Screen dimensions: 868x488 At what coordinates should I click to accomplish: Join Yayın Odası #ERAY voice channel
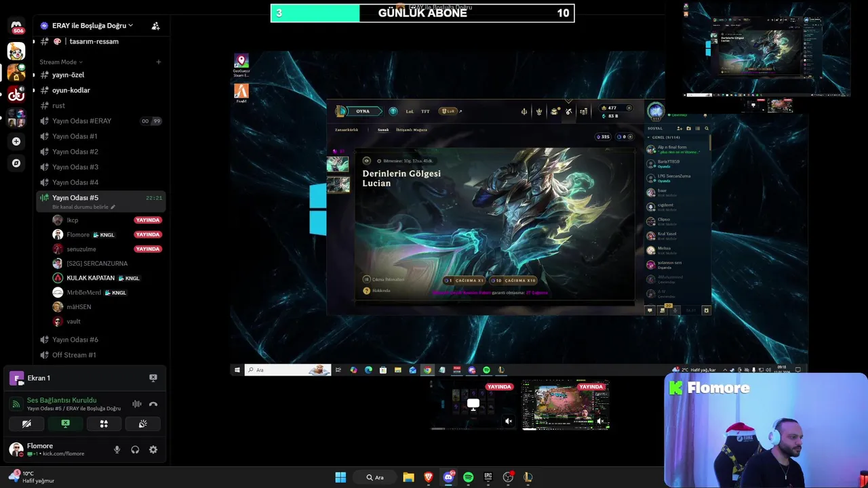click(100, 121)
